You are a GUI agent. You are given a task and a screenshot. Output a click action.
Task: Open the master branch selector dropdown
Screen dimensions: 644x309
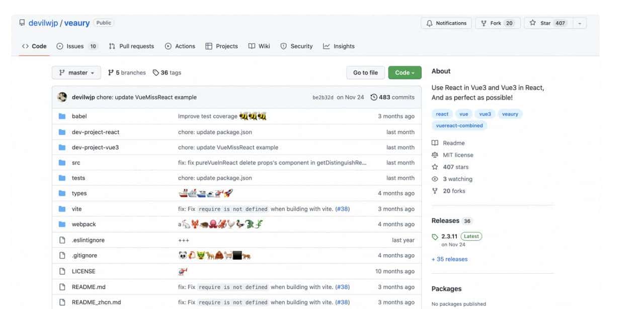coord(76,72)
